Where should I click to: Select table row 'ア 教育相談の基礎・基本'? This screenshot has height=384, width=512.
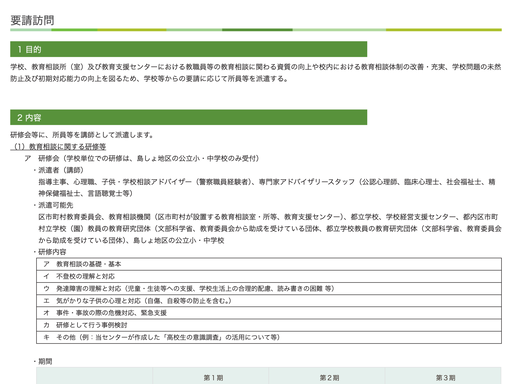[x=269, y=264]
